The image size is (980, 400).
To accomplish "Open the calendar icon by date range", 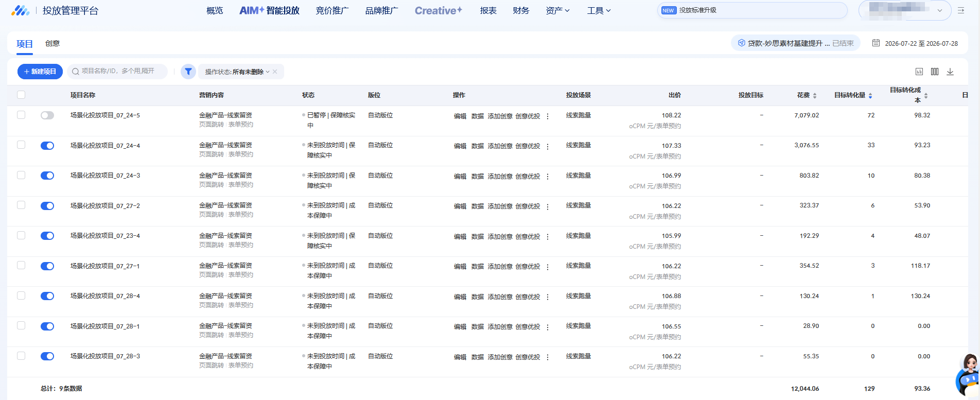I will [876, 43].
